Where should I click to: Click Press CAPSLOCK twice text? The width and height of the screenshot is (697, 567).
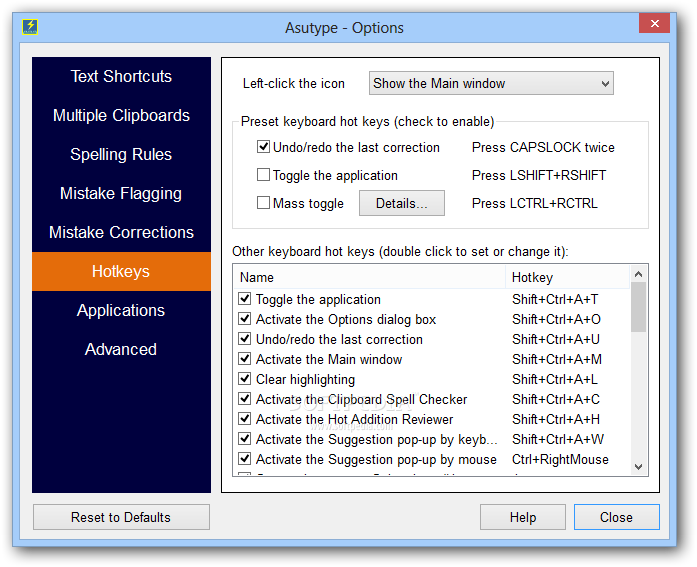click(x=543, y=147)
